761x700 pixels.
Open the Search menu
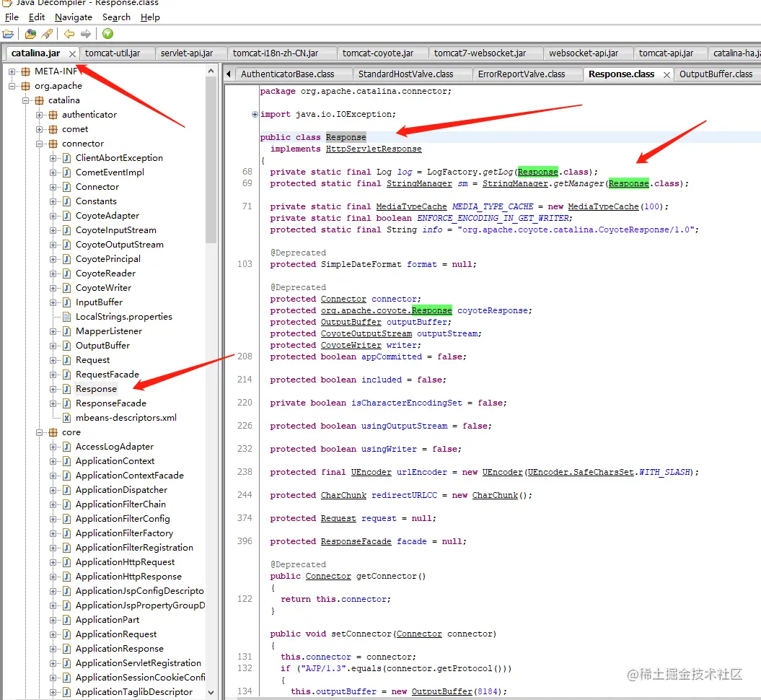116,17
